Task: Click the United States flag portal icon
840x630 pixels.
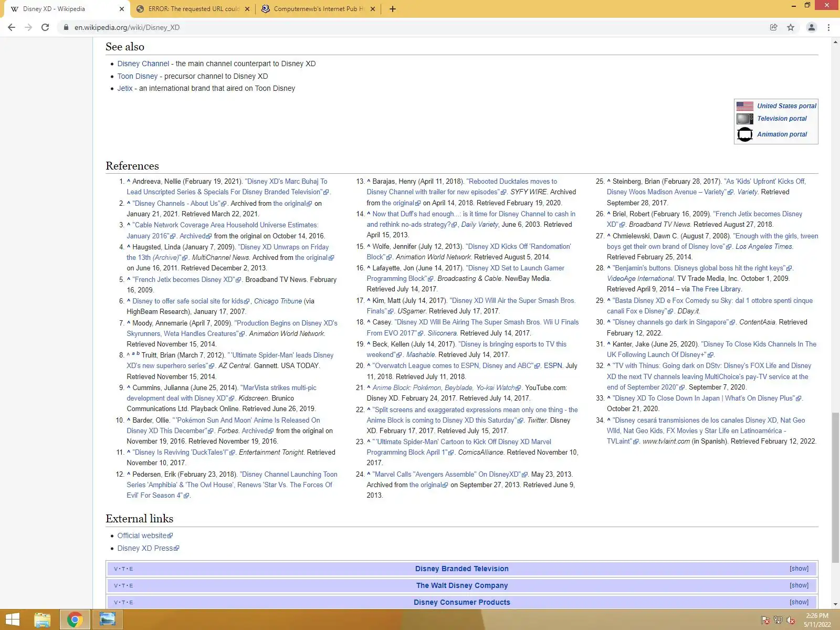Action: click(744, 106)
